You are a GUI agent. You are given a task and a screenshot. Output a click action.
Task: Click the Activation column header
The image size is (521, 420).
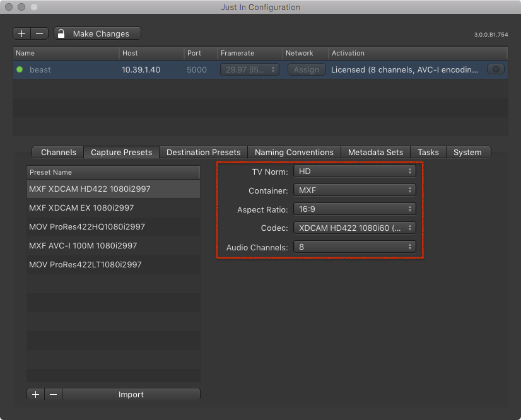pyautogui.click(x=418, y=53)
